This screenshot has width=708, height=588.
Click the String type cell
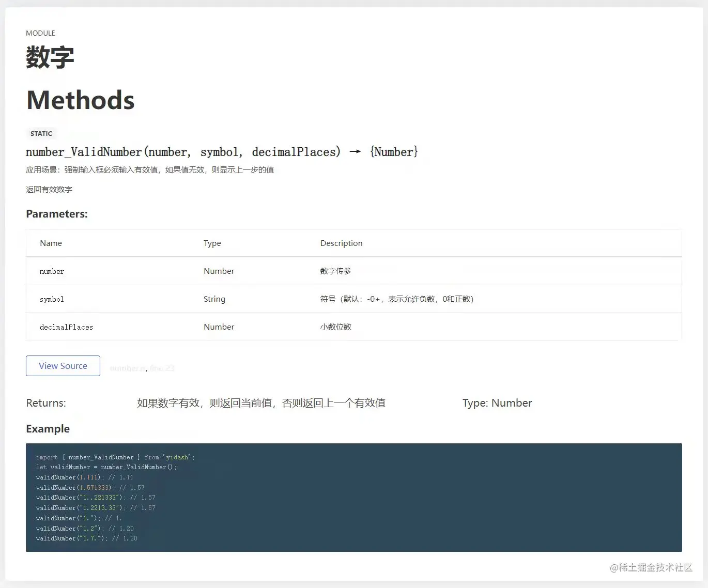pyautogui.click(x=214, y=299)
